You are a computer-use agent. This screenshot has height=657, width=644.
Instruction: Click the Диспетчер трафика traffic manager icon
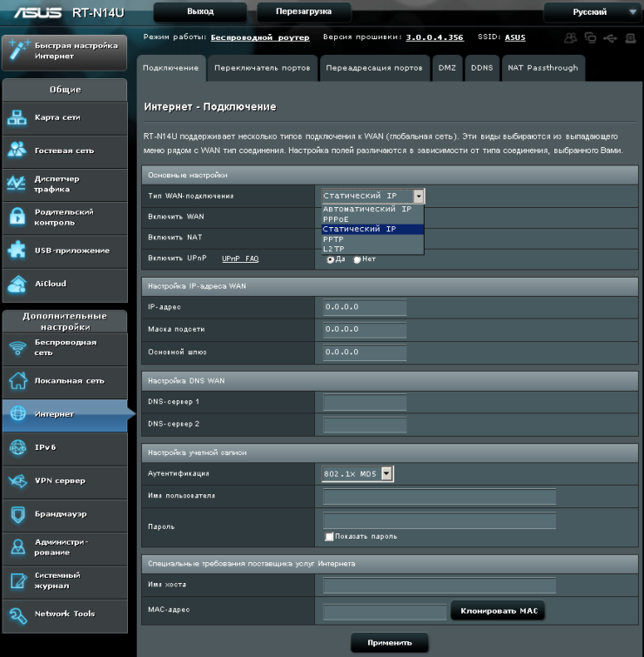click(17, 184)
